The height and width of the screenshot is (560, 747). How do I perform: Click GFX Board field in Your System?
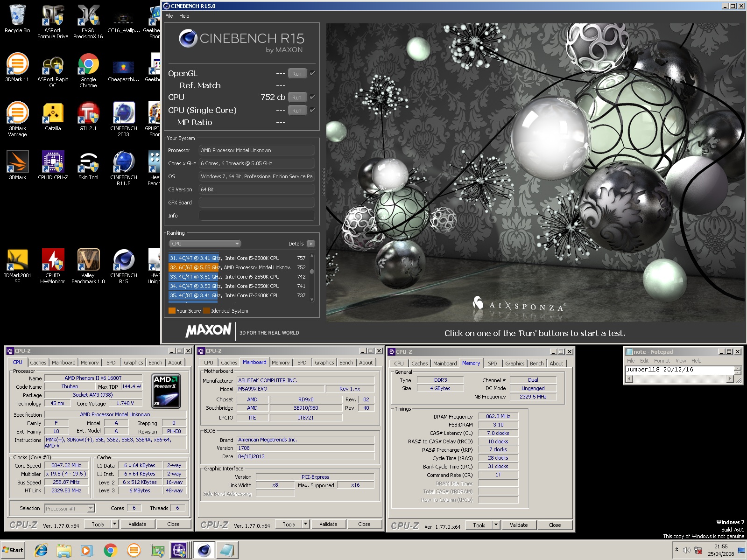(256, 203)
